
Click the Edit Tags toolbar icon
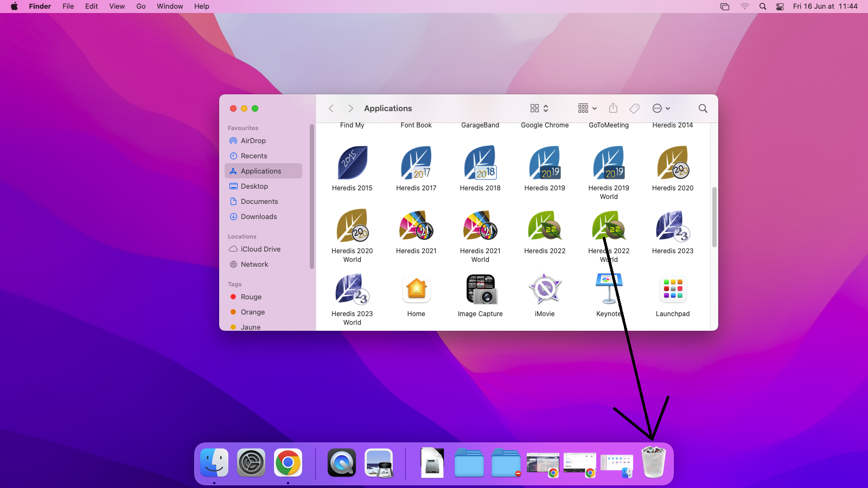click(634, 108)
